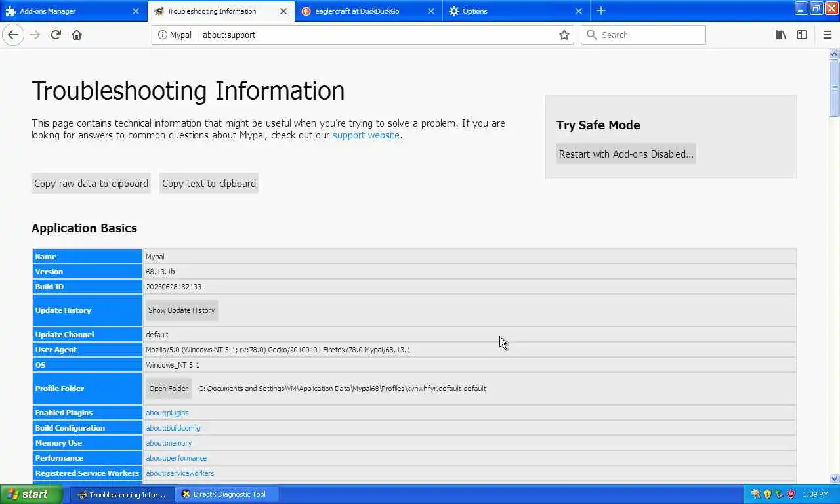Minimize the browser window

click(801, 9)
